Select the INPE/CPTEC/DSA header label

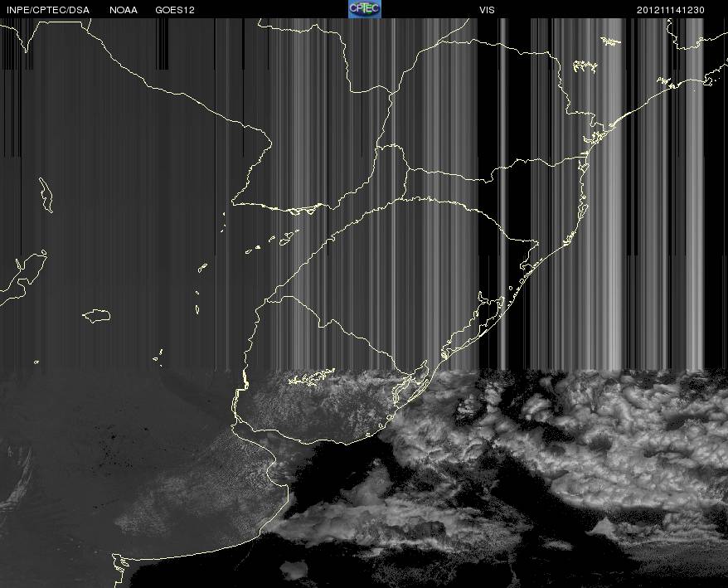click(x=48, y=10)
